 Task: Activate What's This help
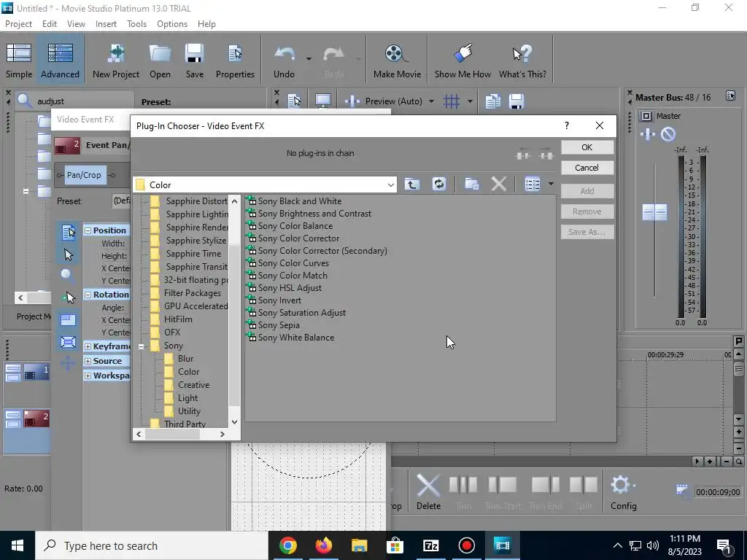pyautogui.click(x=522, y=61)
